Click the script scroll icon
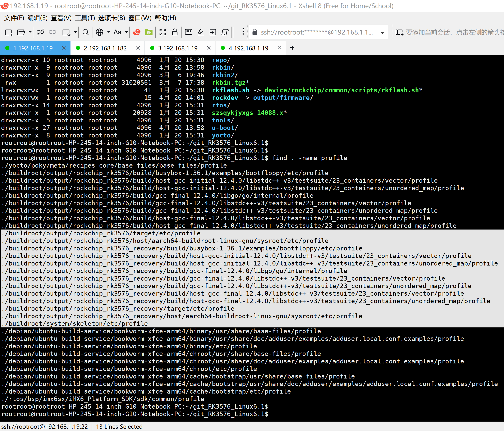Image resolution: width=504 pixels, height=431 pixels. pos(225,32)
